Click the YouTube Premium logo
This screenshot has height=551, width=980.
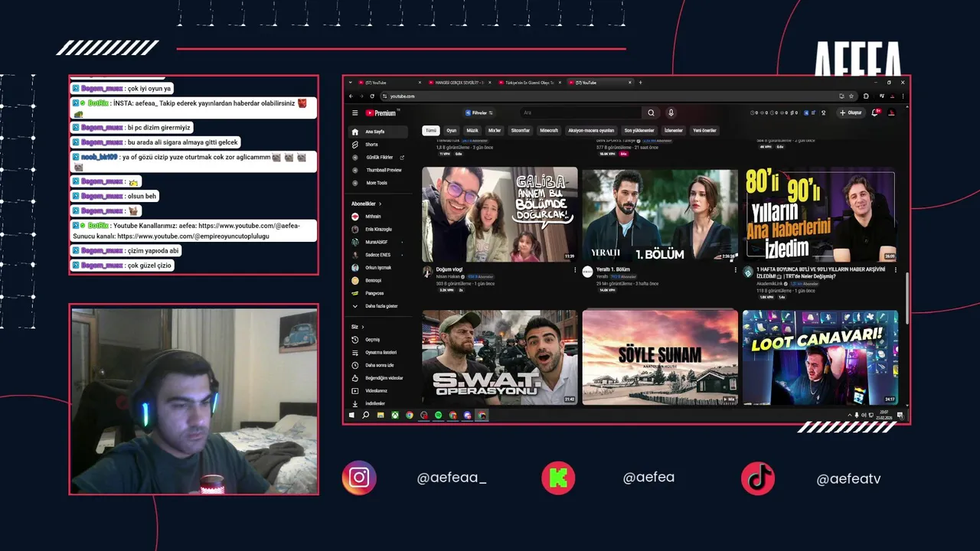(x=382, y=112)
